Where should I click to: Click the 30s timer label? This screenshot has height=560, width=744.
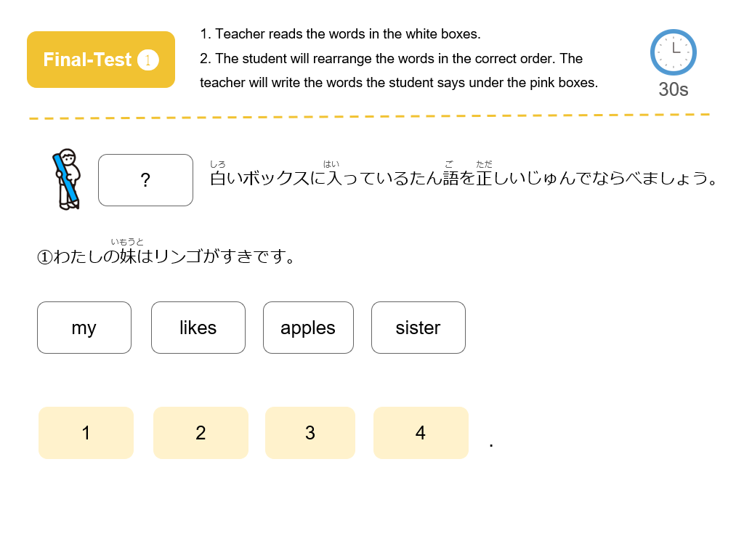tap(673, 89)
